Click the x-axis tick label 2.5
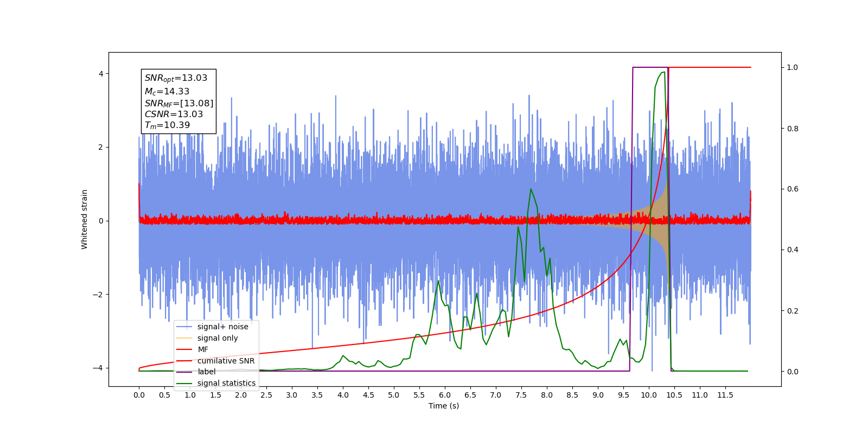Image resolution: width=868 pixels, height=434 pixels. [x=266, y=395]
